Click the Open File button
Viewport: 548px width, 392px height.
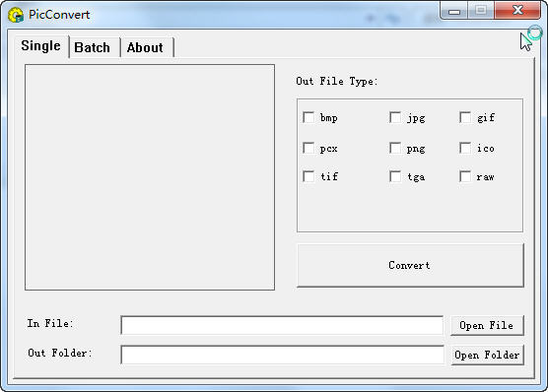tap(487, 326)
